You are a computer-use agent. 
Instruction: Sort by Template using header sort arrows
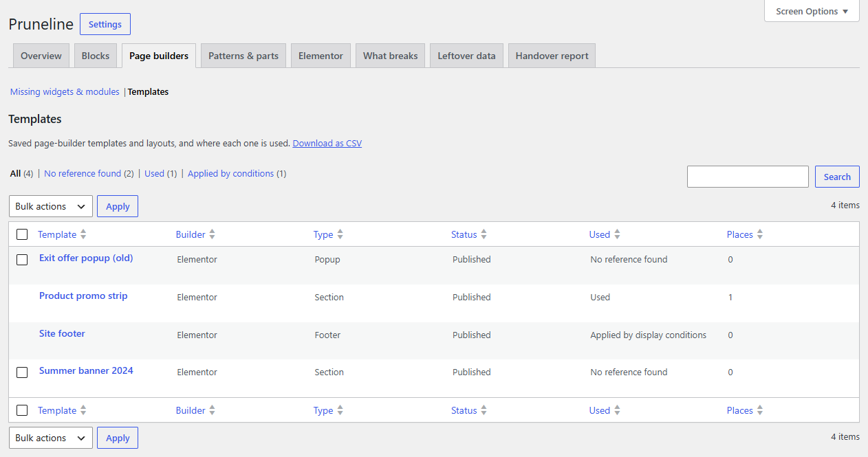83,234
